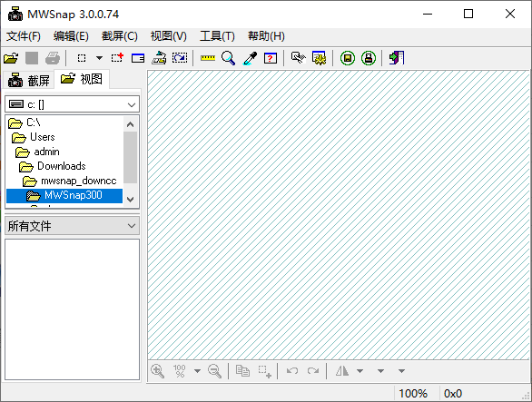Switch to the 截屏 tab
532x402 pixels.
coord(29,81)
